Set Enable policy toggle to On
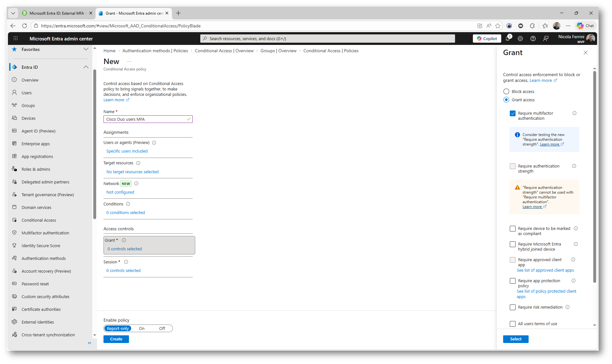 pyautogui.click(x=142, y=328)
